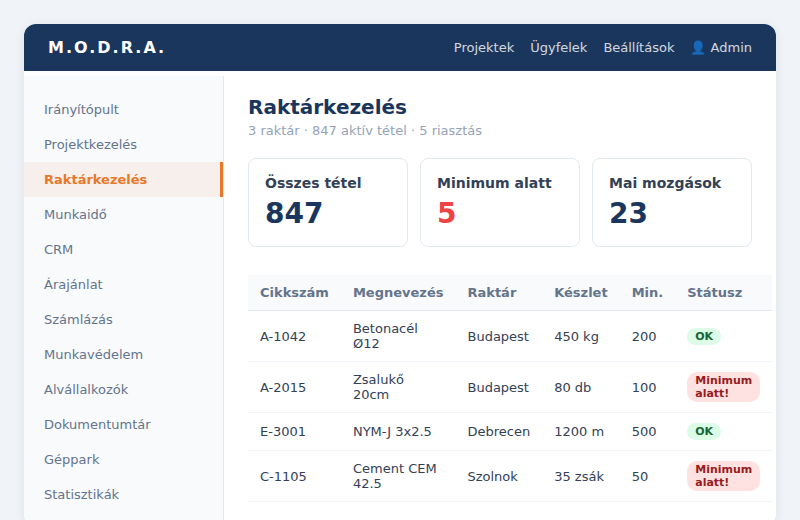Go to Ügyfelek in the header
The height and width of the screenshot is (520, 800).
click(559, 47)
